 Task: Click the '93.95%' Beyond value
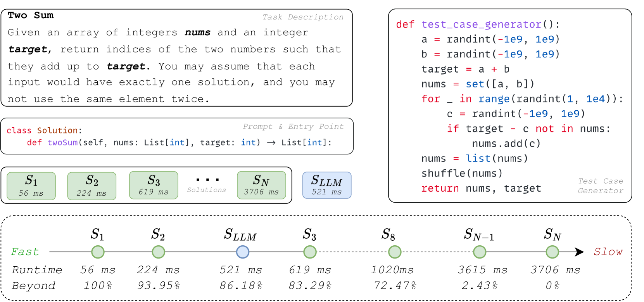coord(159,286)
